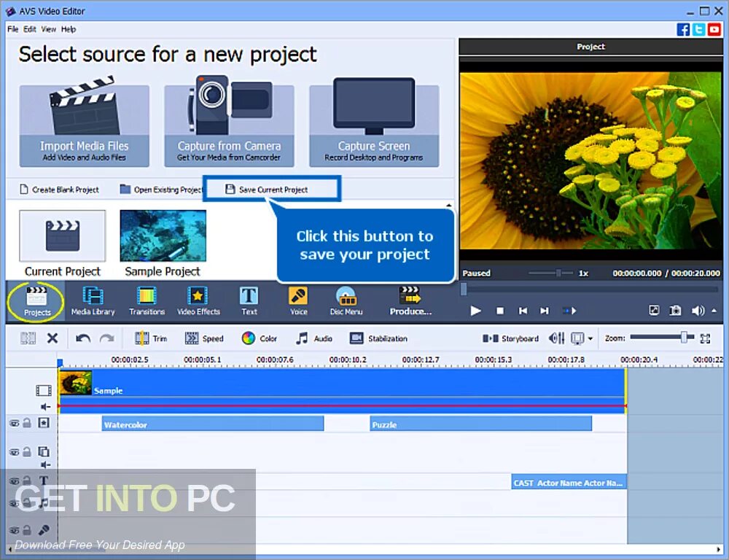Click Capture from Camera
The image size is (729, 560).
click(x=229, y=125)
